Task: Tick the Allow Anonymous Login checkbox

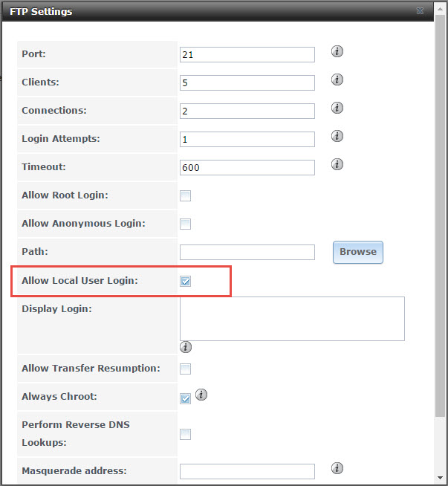Action: click(185, 224)
